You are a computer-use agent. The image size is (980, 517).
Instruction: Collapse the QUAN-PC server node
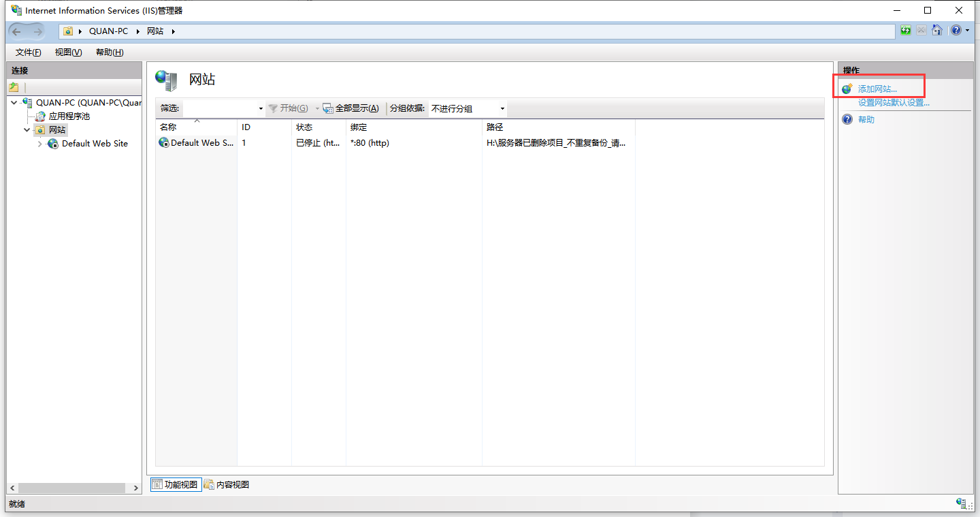14,103
